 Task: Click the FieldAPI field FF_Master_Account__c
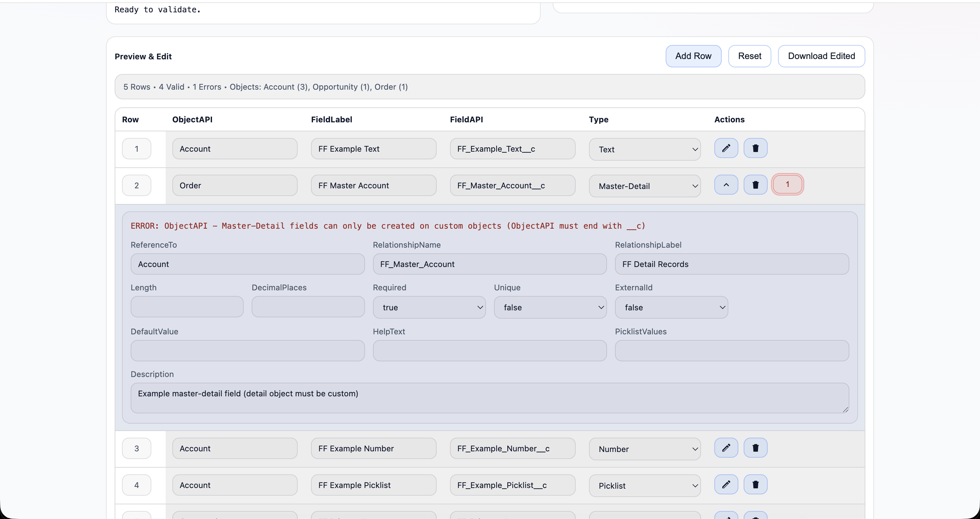pos(512,185)
